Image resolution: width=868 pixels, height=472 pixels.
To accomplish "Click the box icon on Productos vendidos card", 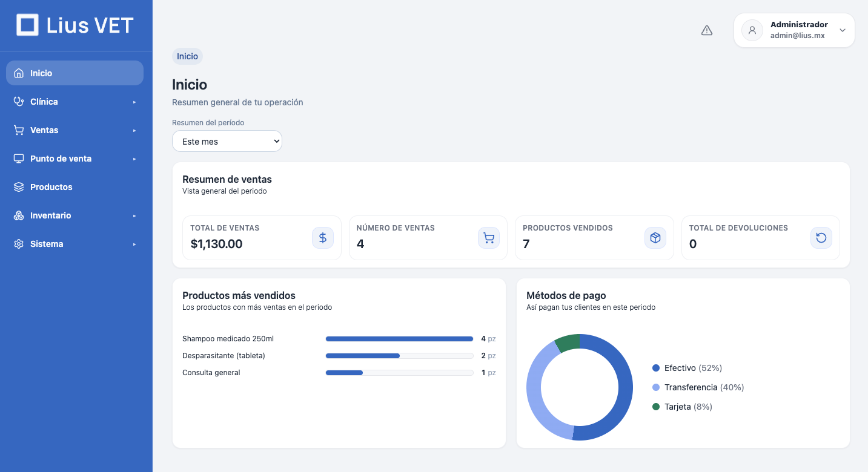I will point(655,238).
